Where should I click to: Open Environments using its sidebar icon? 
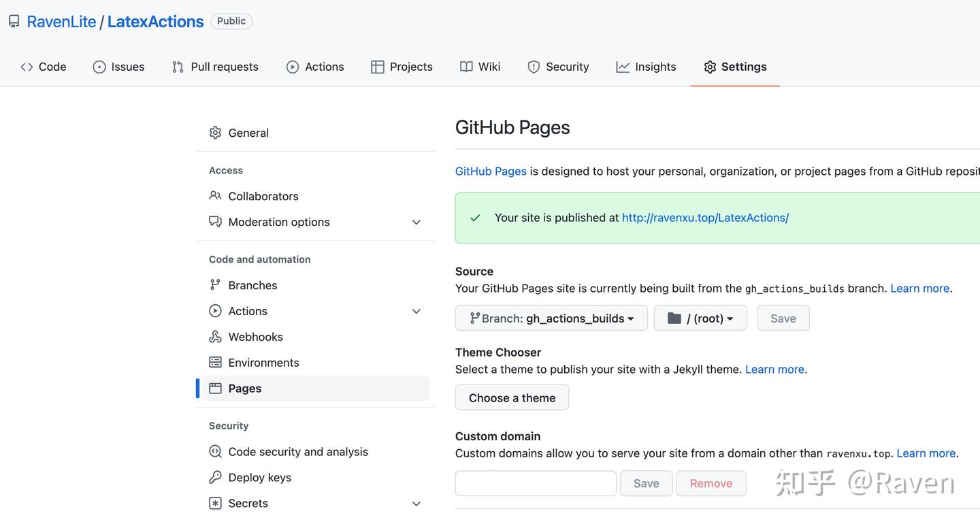click(x=215, y=362)
